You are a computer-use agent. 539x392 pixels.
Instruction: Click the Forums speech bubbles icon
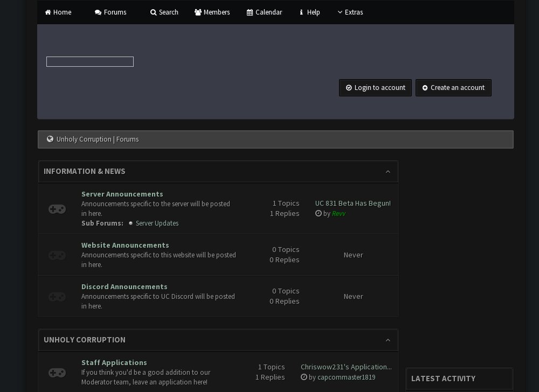pyautogui.click(x=98, y=12)
